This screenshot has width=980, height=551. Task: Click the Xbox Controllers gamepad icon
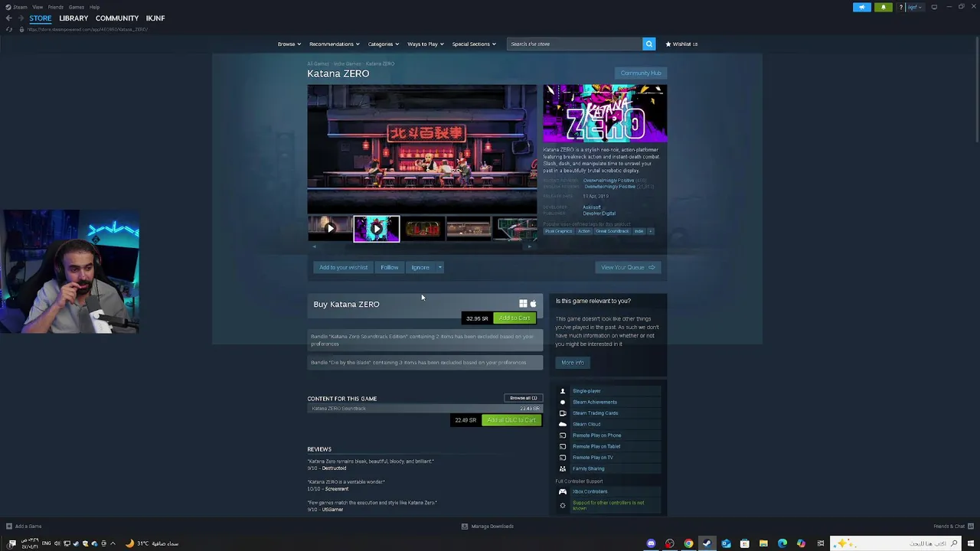563,491
